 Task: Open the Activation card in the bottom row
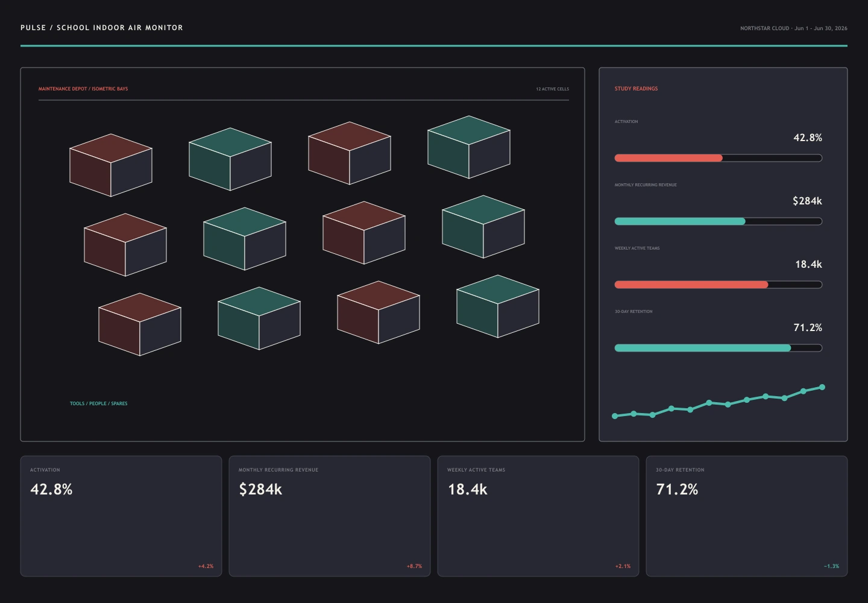tap(121, 516)
